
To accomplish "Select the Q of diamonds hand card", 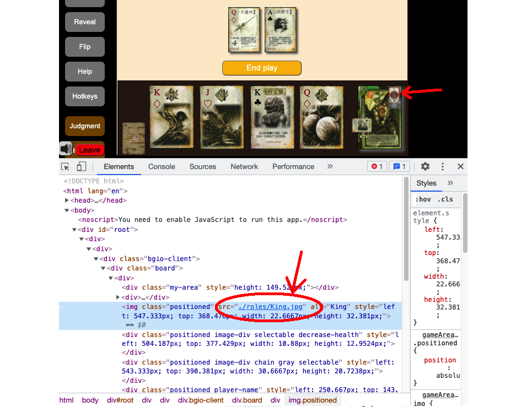I will 321,117.
